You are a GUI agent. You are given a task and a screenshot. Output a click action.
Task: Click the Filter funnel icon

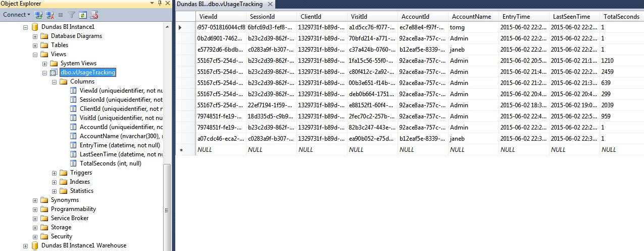pos(72,15)
